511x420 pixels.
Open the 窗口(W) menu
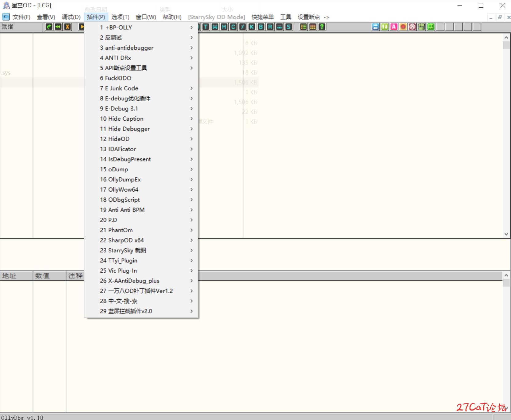[x=146, y=17]
